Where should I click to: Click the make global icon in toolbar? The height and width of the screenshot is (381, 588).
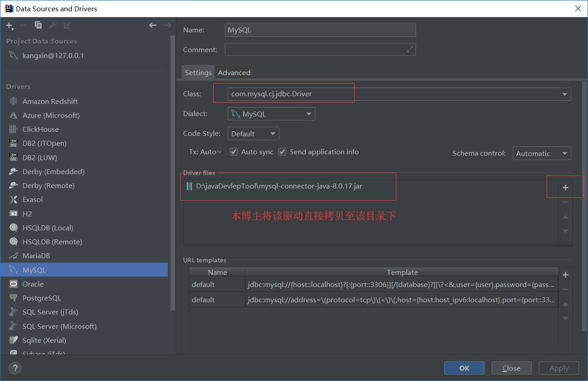(67, 25)
